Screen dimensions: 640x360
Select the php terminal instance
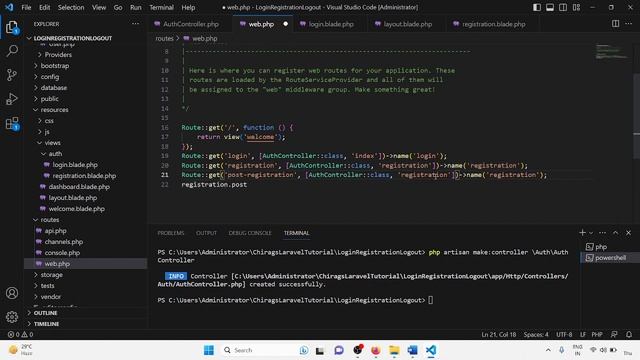[610, 247]
